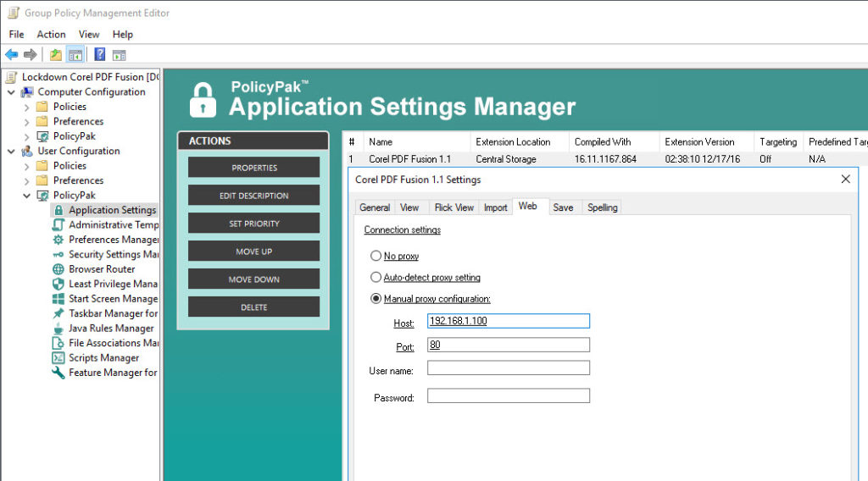Screen dimensions: 868x481
Task: Click the MOVE DOWN button
Action: (254, 279)
